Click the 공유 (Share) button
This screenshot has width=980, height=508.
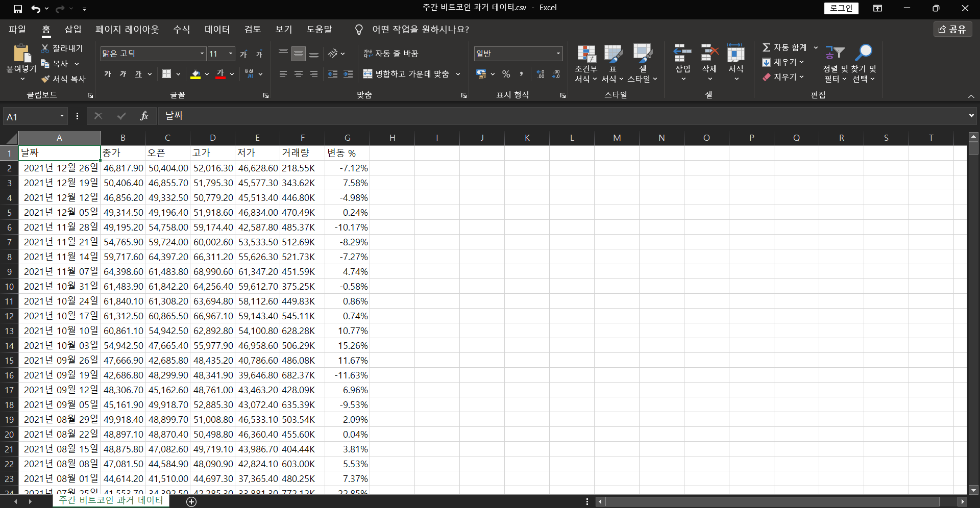(952, 30)
